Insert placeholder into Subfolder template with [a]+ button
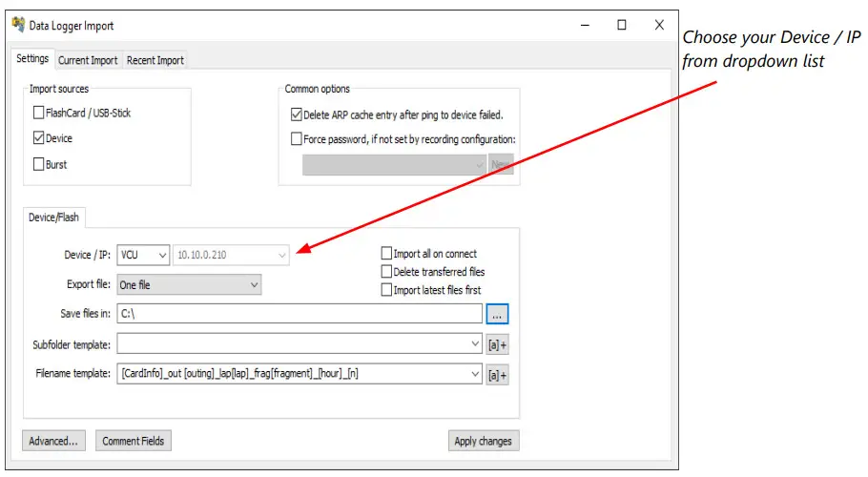The image size is (868, 477). [x=497, y=345]
